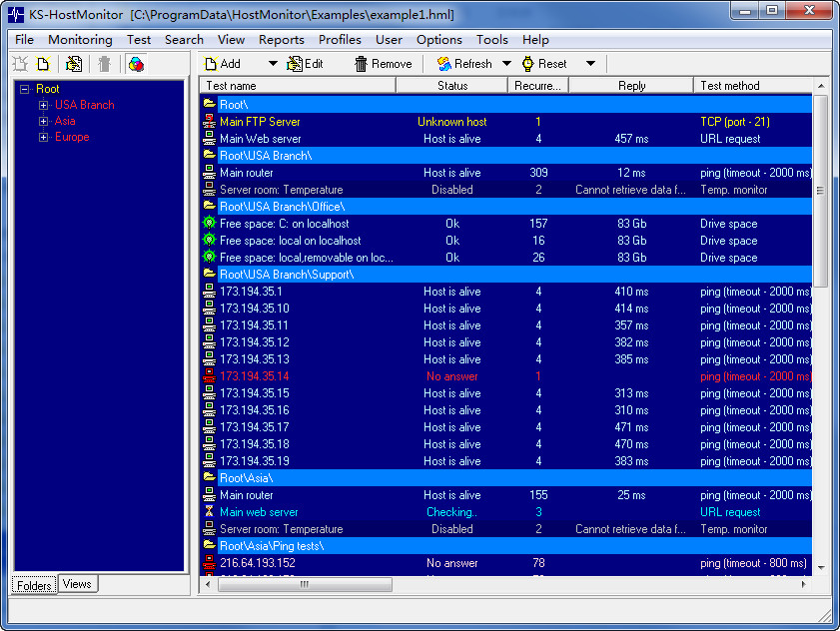The height and width of the screenshot is (631, 840).
Task: Click the Reset toolbar button
Action: [x=544, y=64]
